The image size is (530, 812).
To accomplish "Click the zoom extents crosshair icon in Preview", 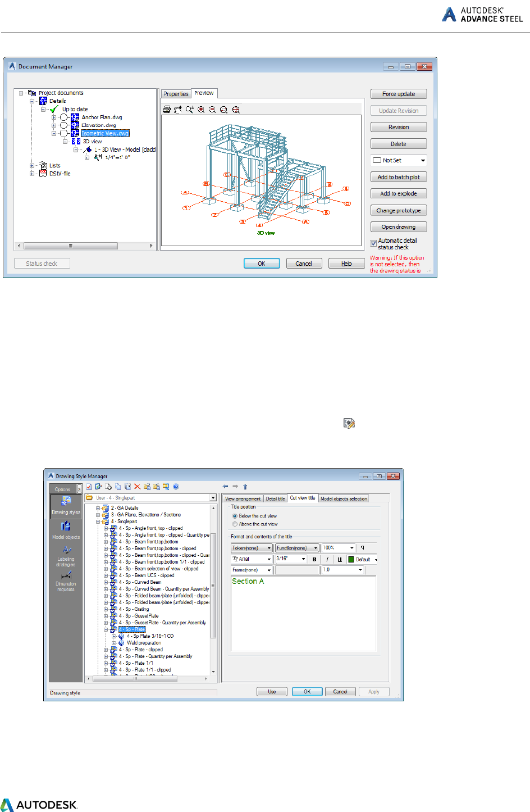I will 236,110.
